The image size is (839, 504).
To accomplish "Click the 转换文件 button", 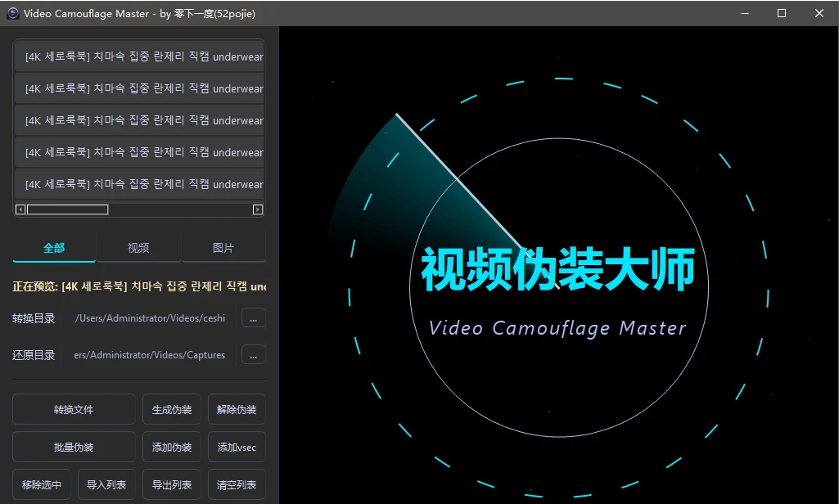I will click(73, 408).
